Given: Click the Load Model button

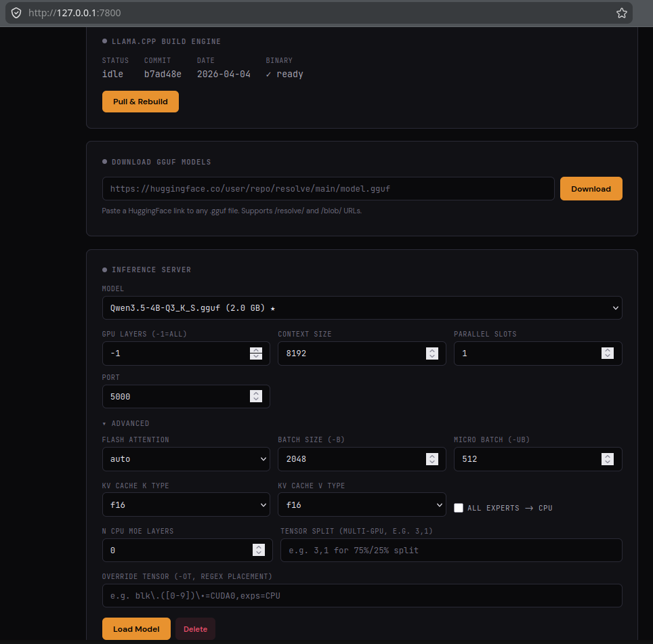Looking at the screenshot, I should [136, 628].
